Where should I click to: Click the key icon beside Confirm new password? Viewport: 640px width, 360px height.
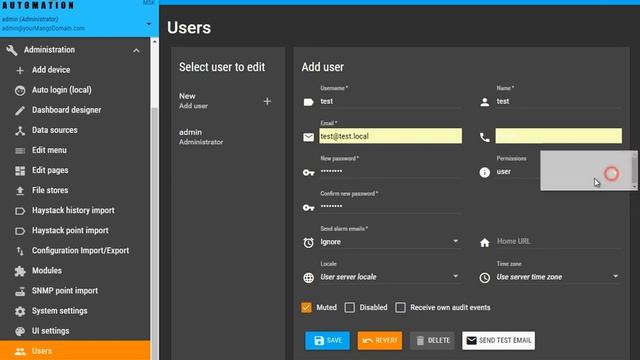click(309, 208)
